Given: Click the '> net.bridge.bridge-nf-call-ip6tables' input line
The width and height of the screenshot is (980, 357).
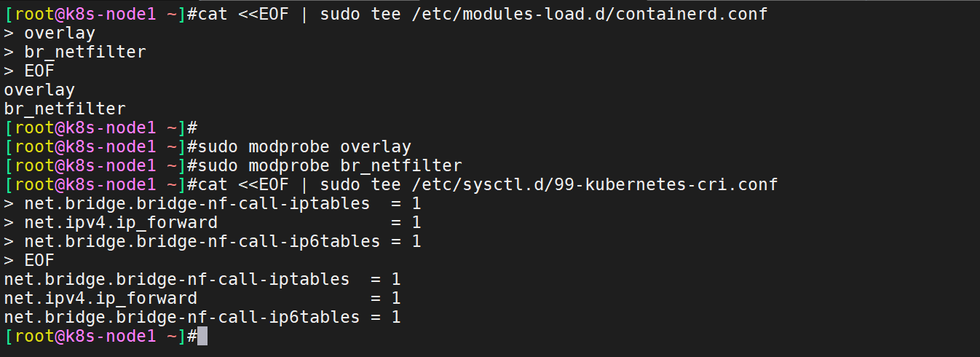Looking at the screenshot, I should click(213, 241).
